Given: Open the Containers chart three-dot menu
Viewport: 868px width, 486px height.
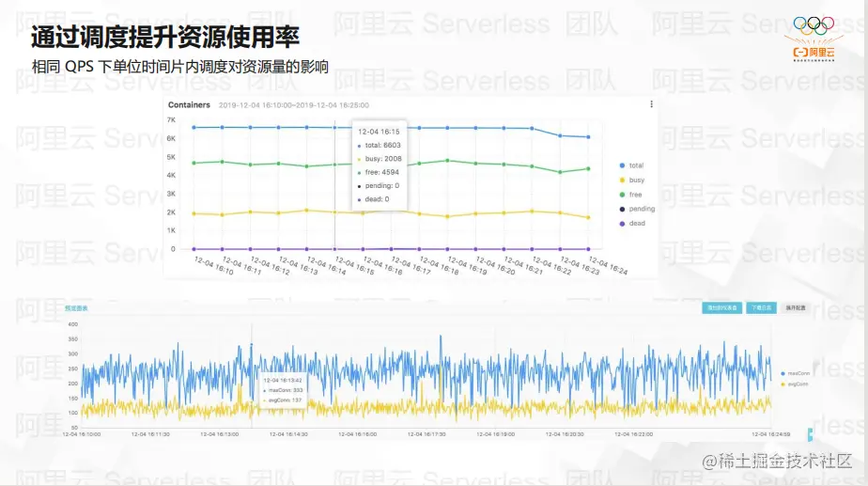Looking at the screenshot, I should point(652,104).
